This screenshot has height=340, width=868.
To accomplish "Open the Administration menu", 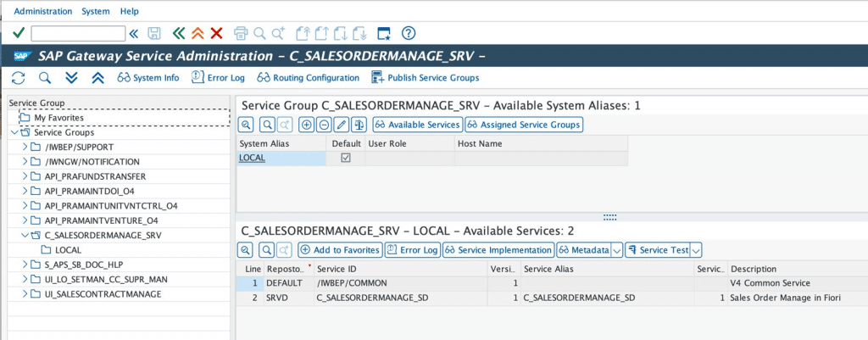I will pyautogui.click(x=43, y=11).
